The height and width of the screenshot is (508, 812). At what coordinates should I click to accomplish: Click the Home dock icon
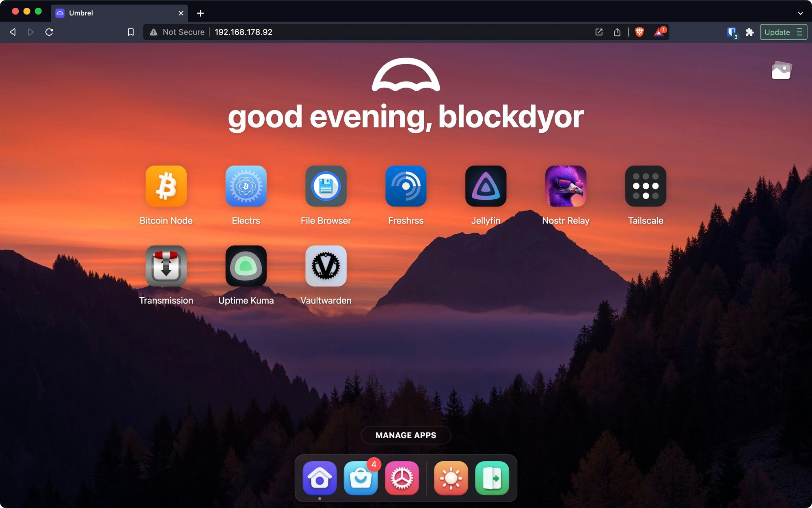pos(320,478)
